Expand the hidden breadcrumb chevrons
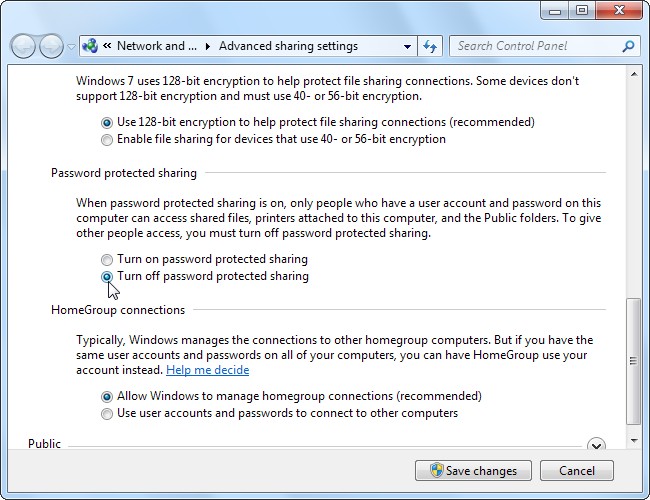This screenshot has width=650, height=500. (107, 46)
